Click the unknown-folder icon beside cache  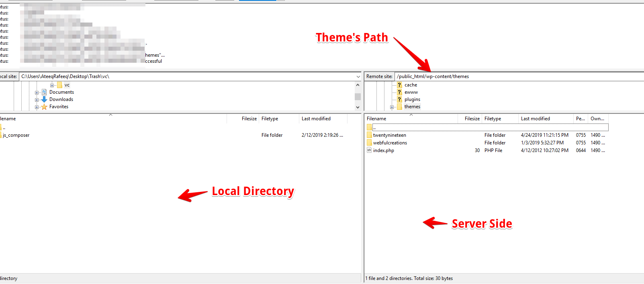pos(399,85)
